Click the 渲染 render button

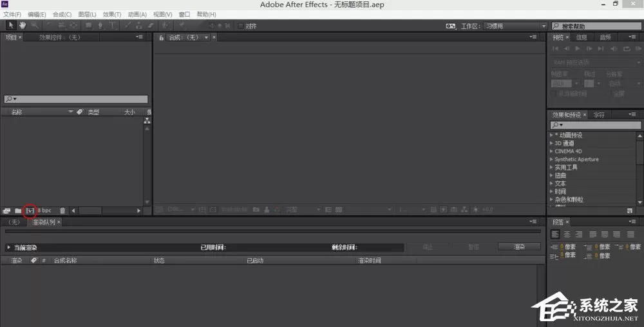pyautogui.click(x=519, y=247)
